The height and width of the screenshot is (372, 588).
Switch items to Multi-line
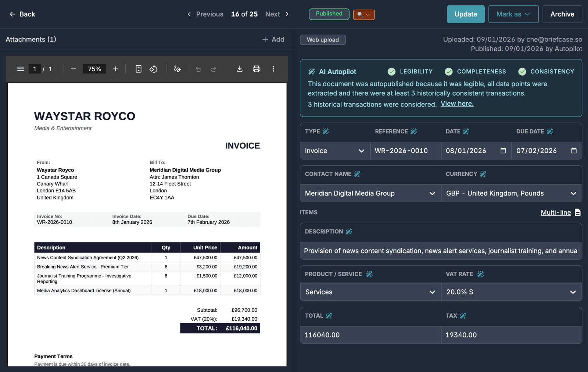pos(560,212)
